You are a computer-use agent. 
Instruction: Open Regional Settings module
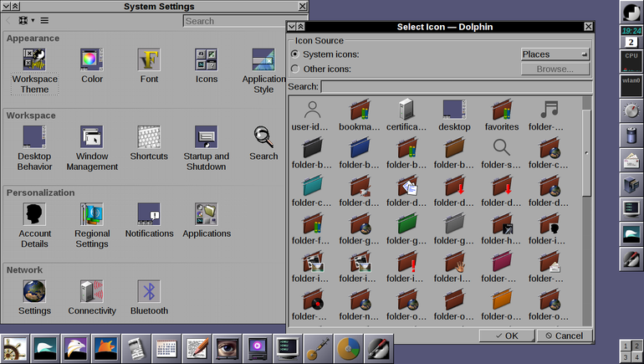pos(92,225)
